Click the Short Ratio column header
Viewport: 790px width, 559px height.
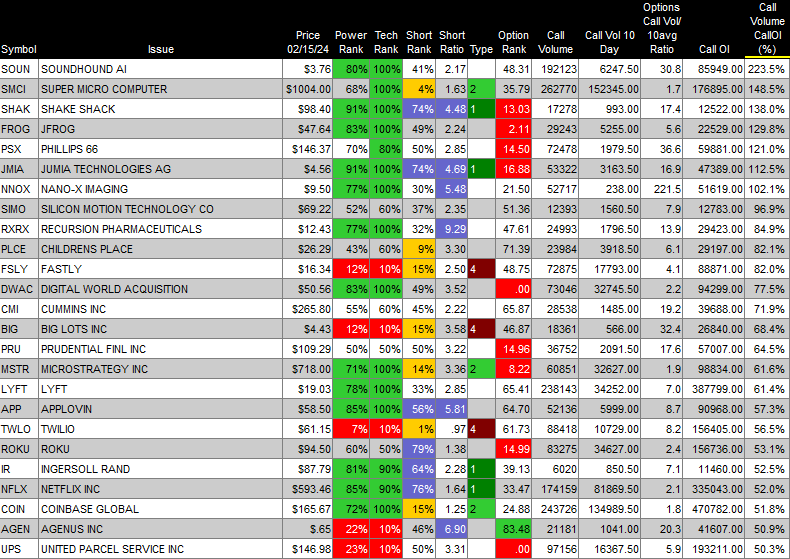[451, 42]
